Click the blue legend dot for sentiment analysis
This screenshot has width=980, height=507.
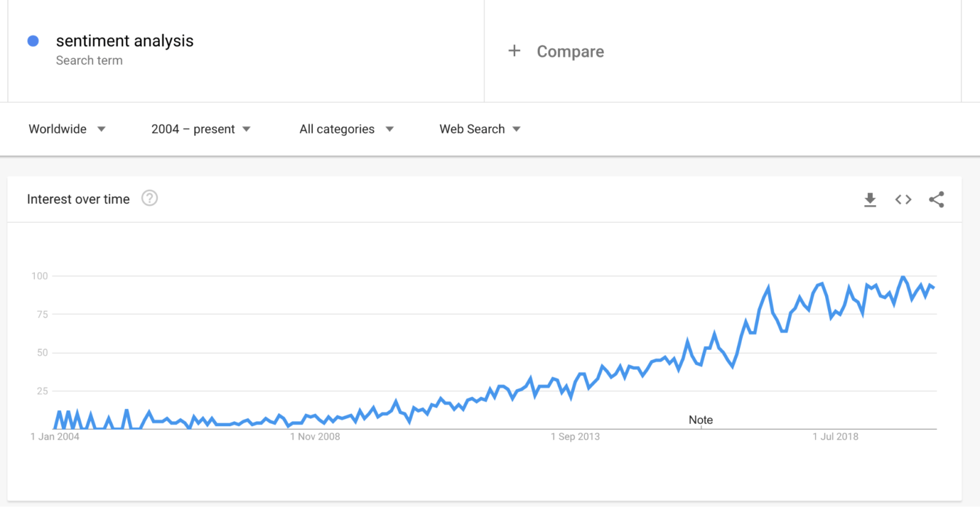pos(32,40)
